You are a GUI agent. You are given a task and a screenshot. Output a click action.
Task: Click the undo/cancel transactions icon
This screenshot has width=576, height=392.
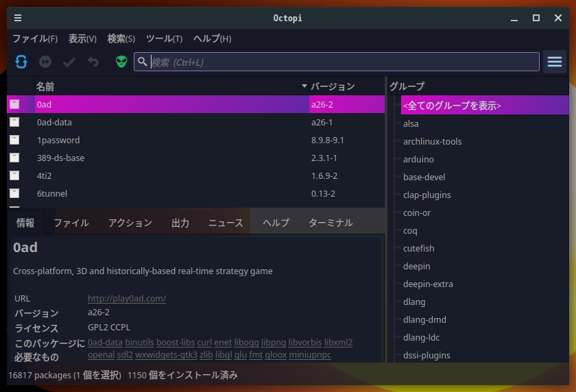pos(93,62)
